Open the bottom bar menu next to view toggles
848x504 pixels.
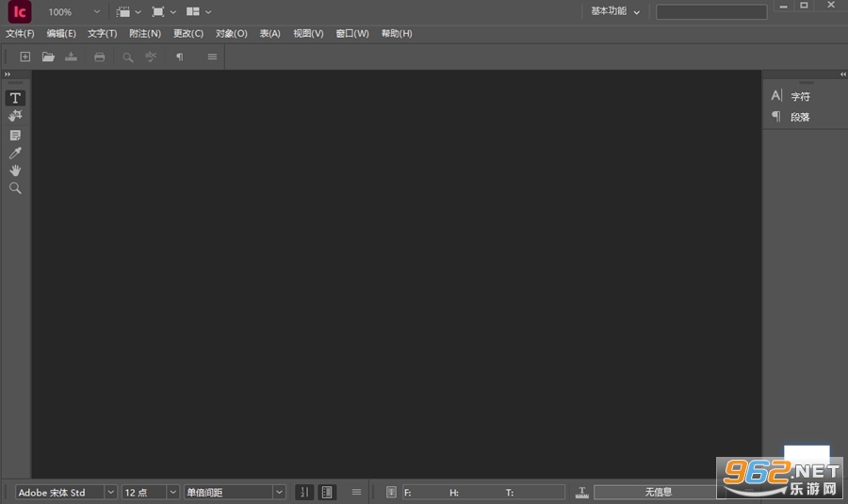point(356,492)
